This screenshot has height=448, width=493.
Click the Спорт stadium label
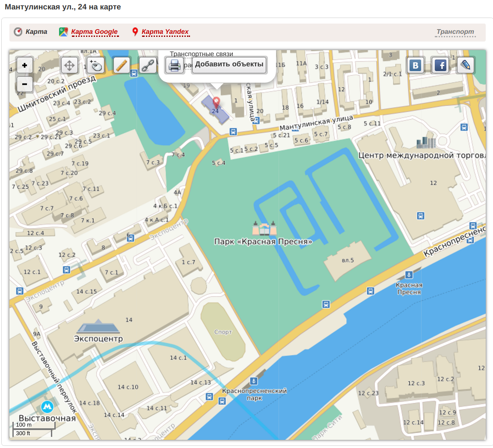click(223, 332)
